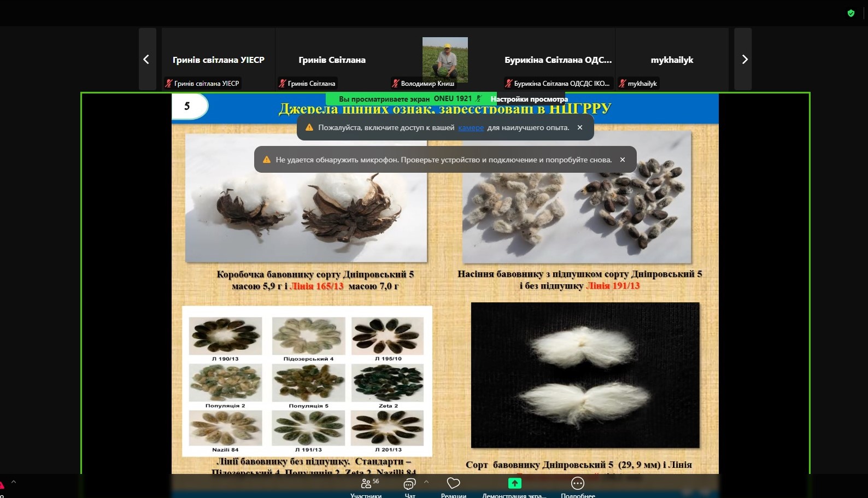Click the камере link in notification
Image resolution: width=868 pixels, height=498 pixels.
(471, 127)
